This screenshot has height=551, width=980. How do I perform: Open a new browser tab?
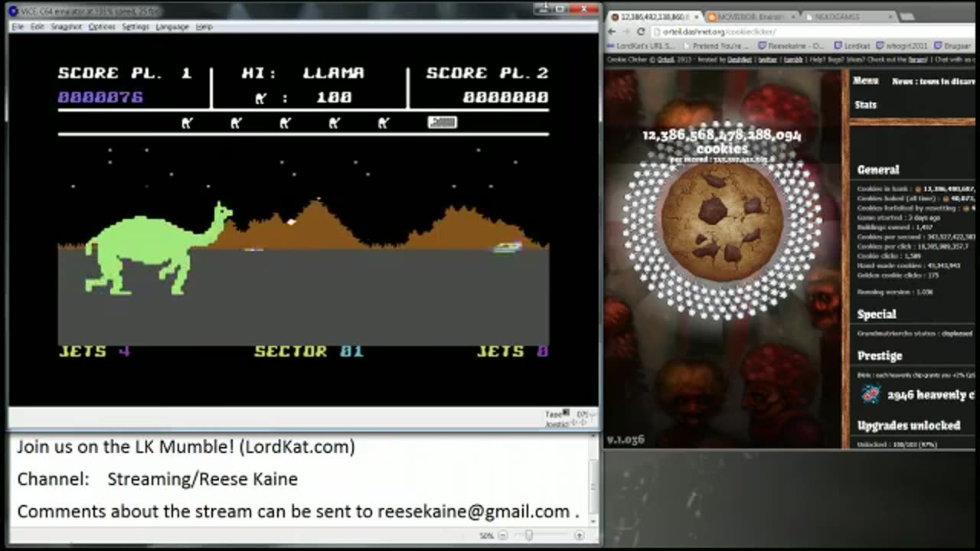(907, 17)
